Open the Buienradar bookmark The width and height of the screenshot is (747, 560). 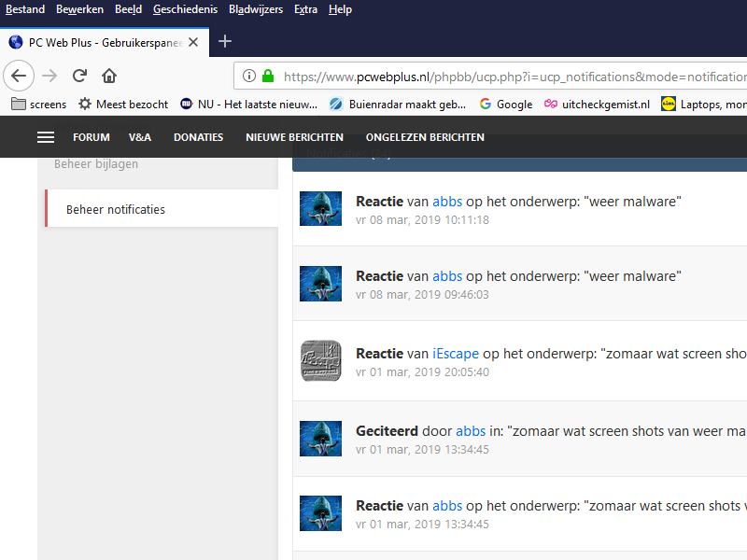coord(398,104)
